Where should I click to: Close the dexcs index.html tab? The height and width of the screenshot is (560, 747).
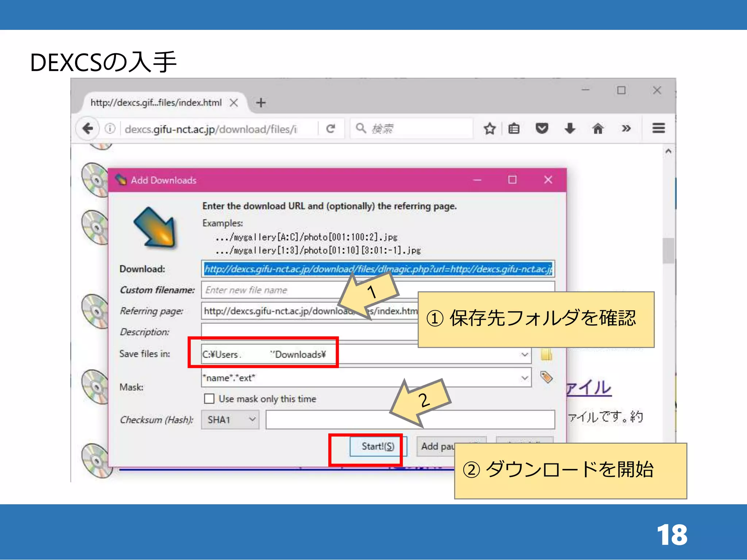click(x=234, y=102)
